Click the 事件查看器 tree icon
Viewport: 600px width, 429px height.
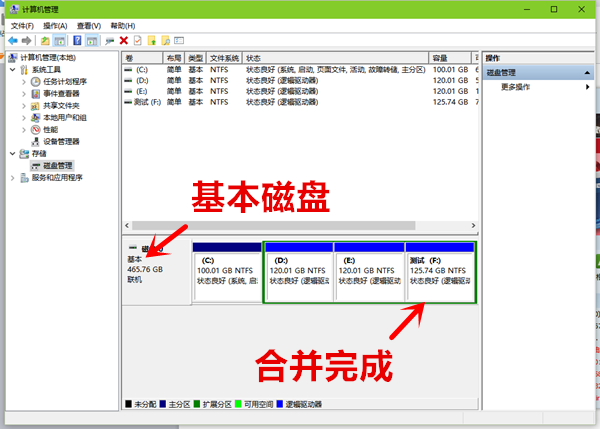coord(36,93)
